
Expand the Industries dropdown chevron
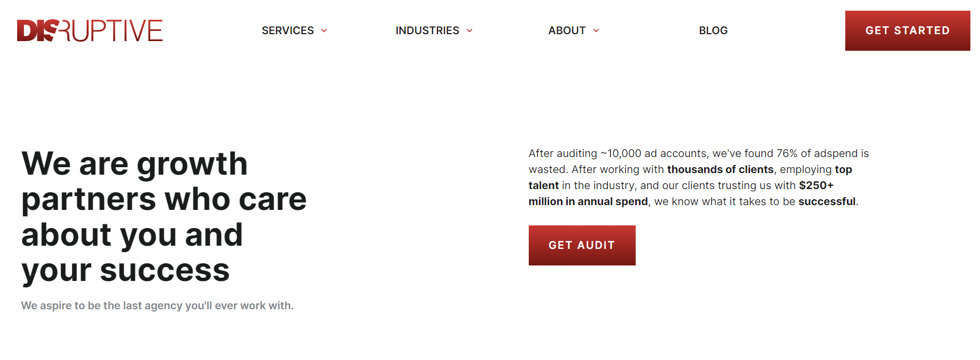(x=469, y=31)
